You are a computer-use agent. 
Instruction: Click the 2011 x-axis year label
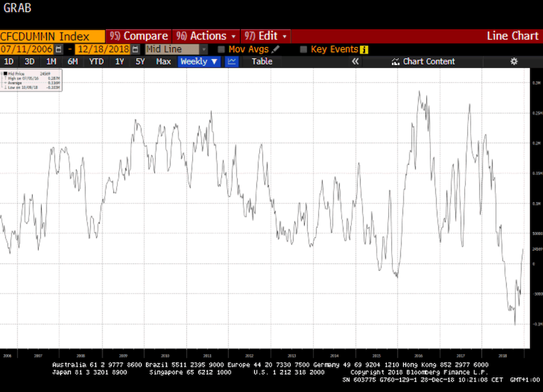pyautogui.click(x=207, y=356)
